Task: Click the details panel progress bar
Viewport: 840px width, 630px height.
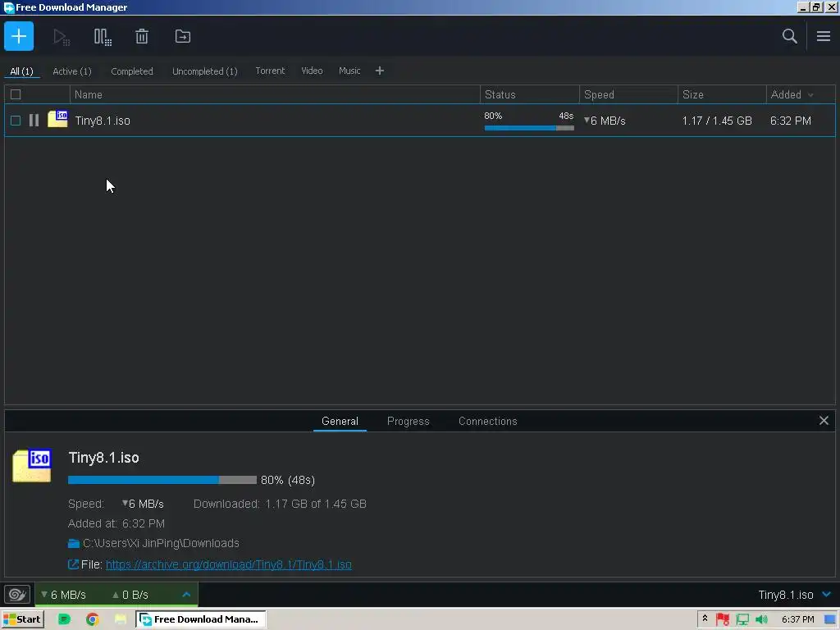Action: pos(162,480)
